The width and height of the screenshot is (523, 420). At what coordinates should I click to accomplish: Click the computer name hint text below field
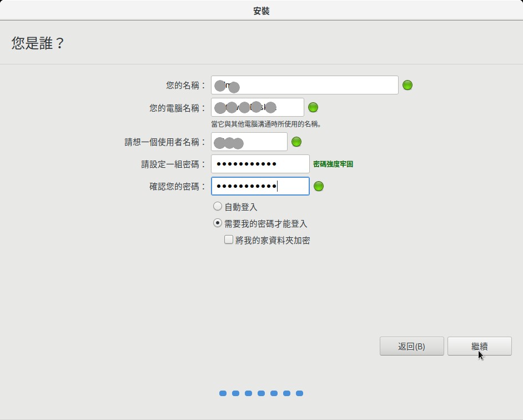click(x=266, y=124)
